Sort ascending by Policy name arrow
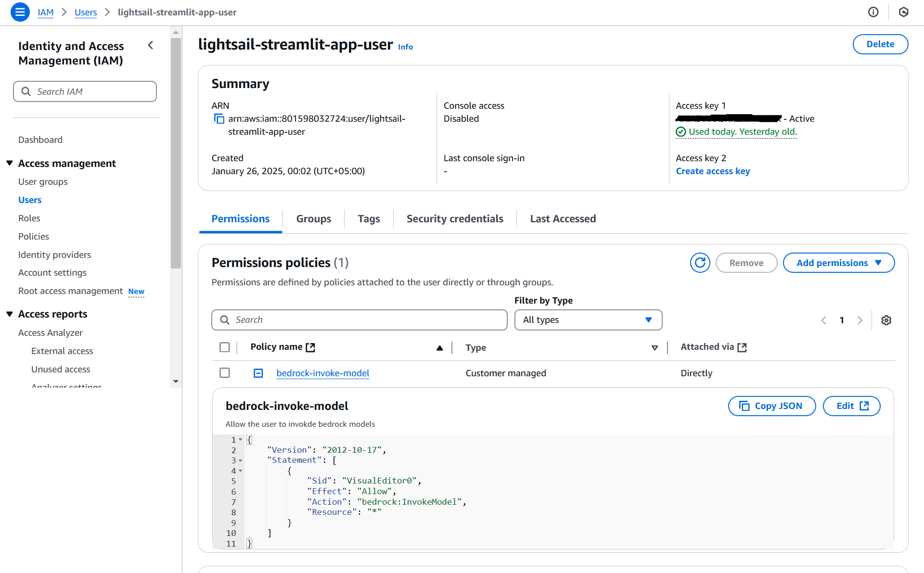Image resolution: width=924 pixels, height=573 pixels. pos(439,348)
